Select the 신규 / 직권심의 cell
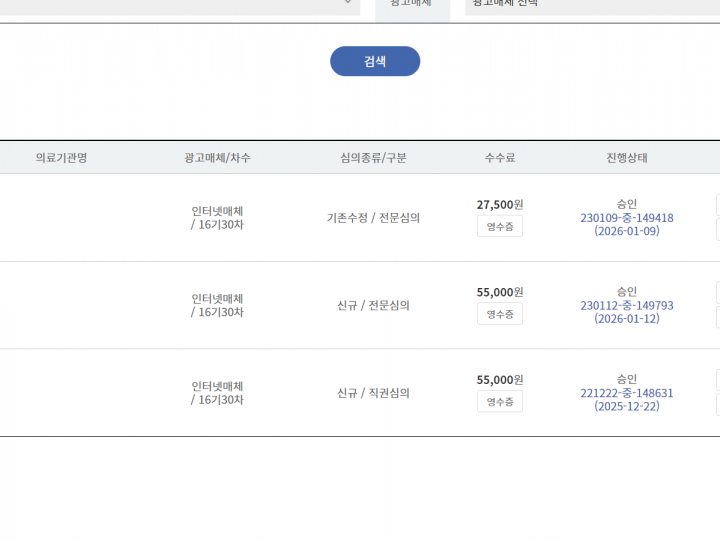This screenshot has width=720, height=540. click(373, 393)
